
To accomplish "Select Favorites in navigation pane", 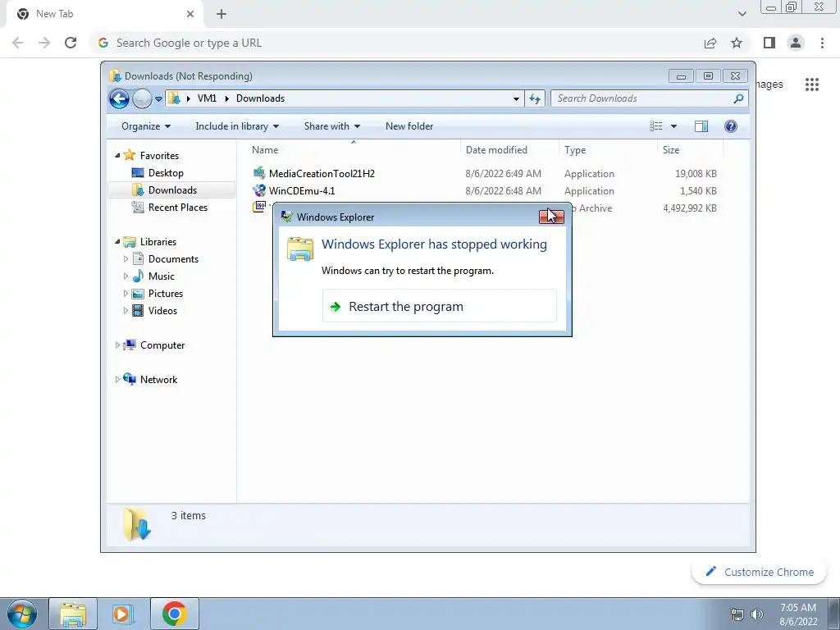I will coord(159,155).
